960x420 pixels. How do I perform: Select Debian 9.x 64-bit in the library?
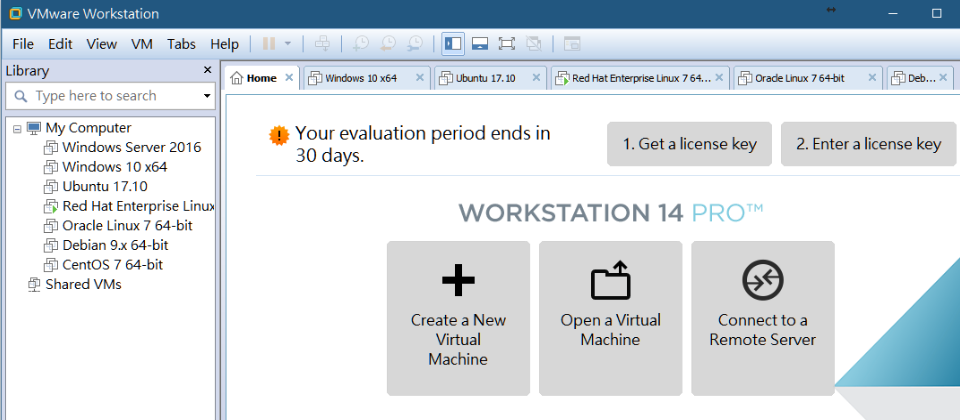coord(115,246)
